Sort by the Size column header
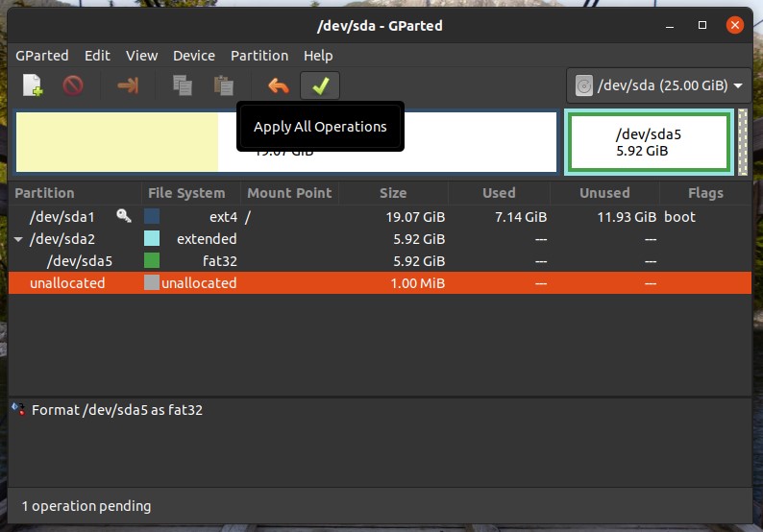The height and width of the screenshot is (532, 763). (x=392, y=193)
